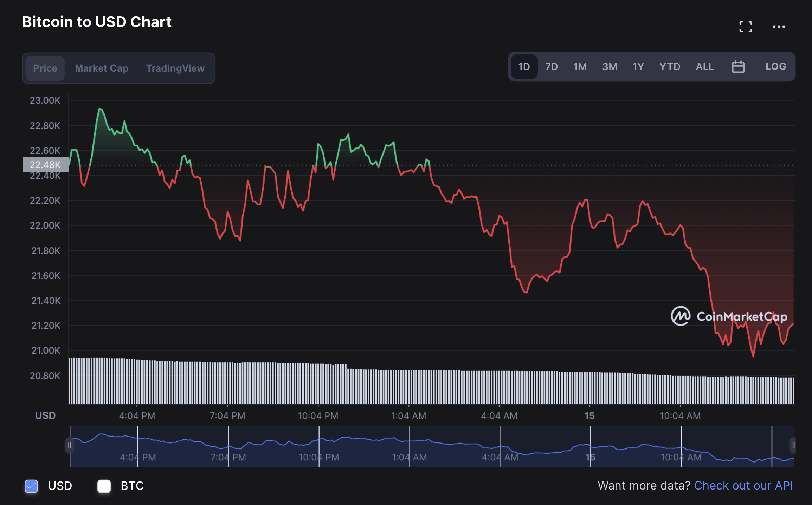Select the 1M time range

(580, 67)
